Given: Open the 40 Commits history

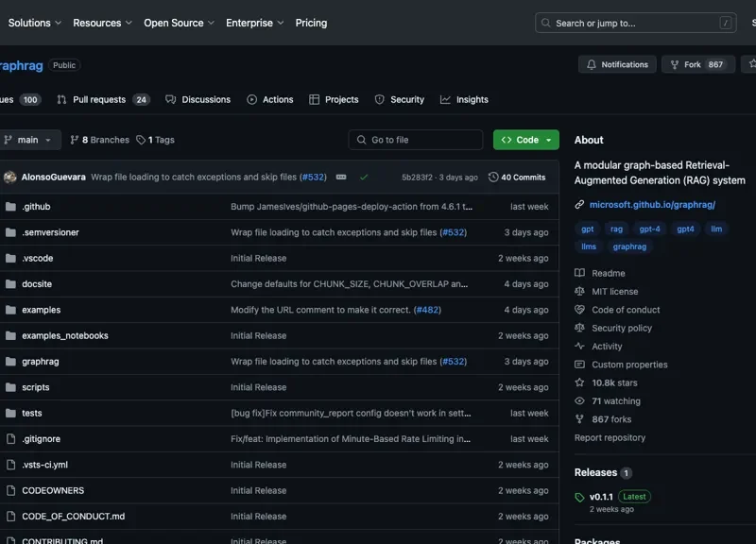Looking at the screenshot, I should (517, 178).
